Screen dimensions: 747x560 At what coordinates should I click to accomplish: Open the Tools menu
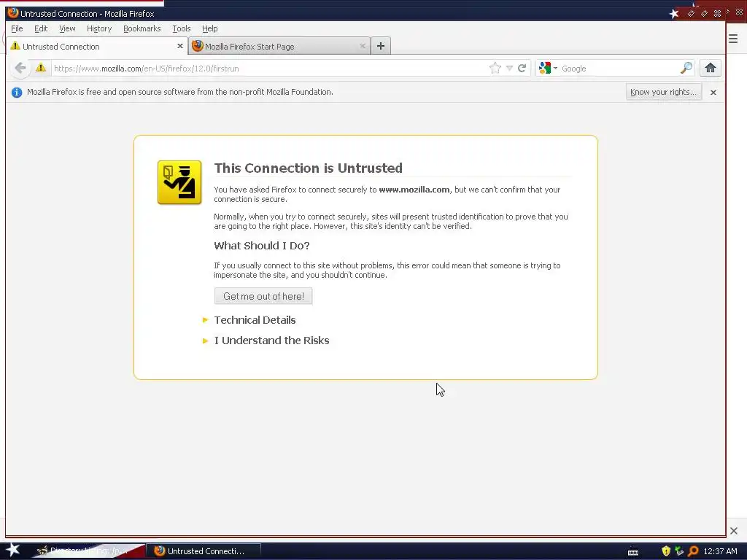coord(182,28)
